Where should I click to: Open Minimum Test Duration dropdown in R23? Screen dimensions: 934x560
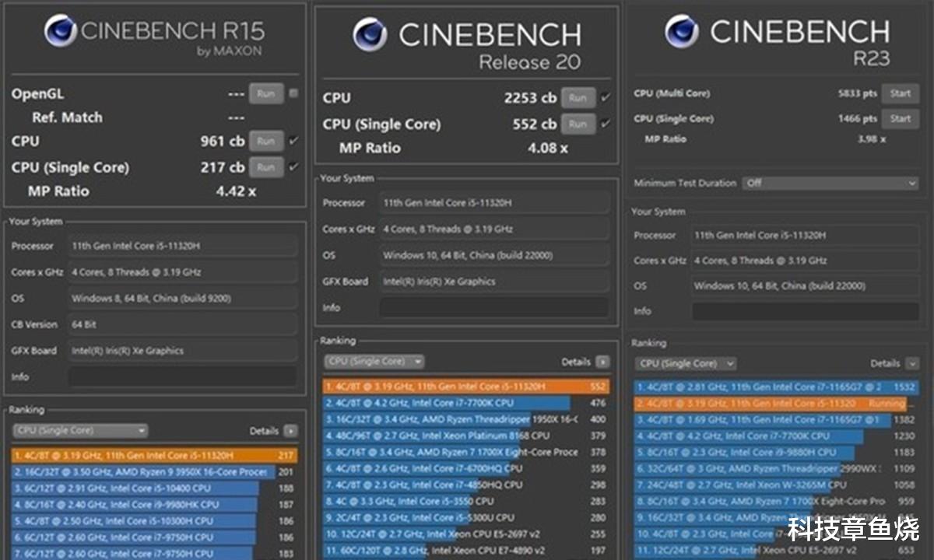tap(830, 183)
